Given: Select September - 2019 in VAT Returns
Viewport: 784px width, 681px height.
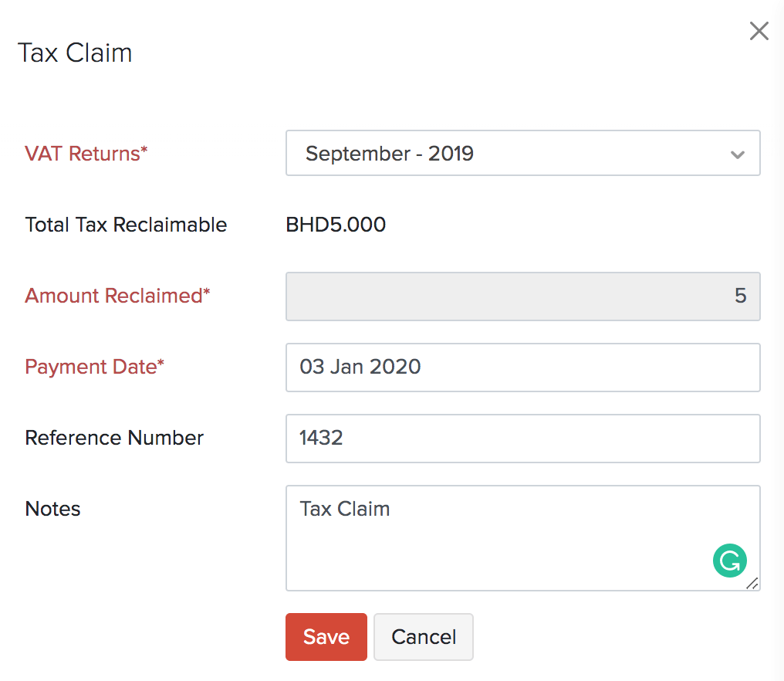Looking at the screenshot, I should 523,153.
